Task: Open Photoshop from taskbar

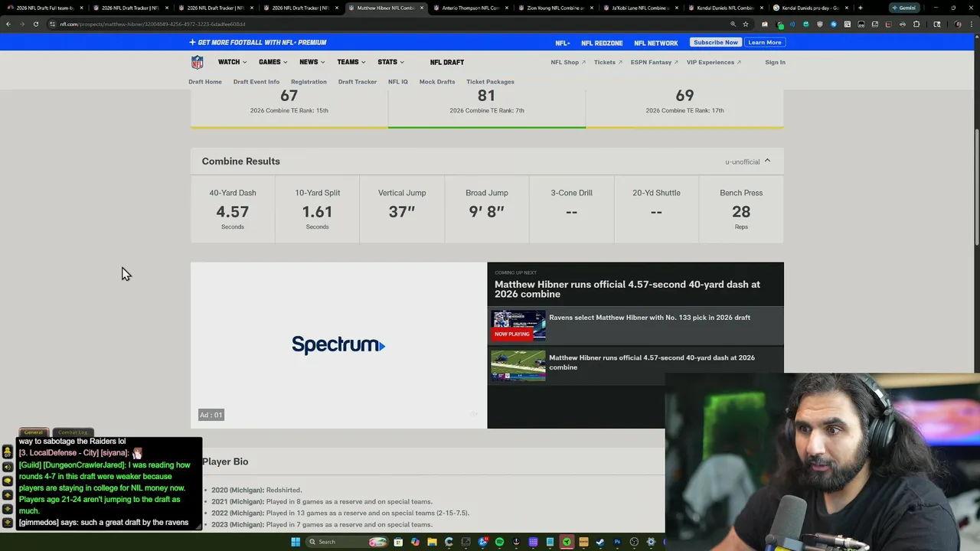Action: tap(617, 542)
